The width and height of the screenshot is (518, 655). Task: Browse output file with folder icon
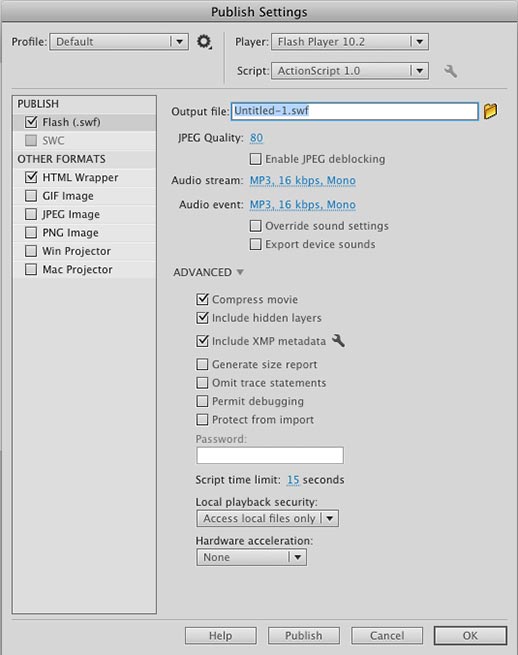coord(490,111)
